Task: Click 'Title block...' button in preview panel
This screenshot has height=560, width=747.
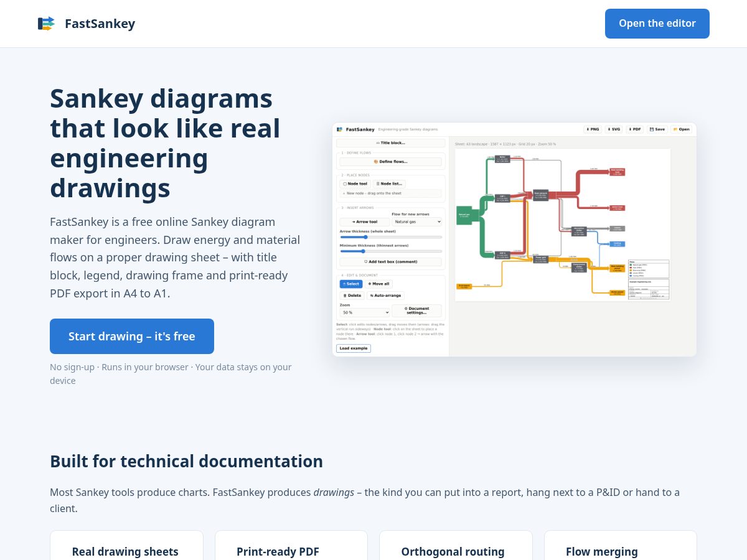Action: point(390,143)
